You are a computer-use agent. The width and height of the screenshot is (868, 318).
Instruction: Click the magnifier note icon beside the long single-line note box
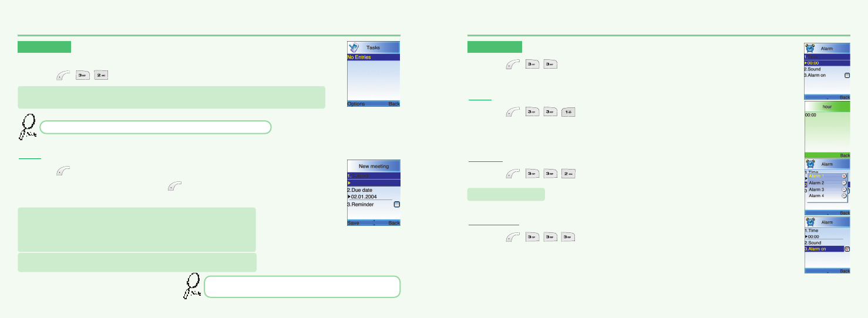coord(28,126)
